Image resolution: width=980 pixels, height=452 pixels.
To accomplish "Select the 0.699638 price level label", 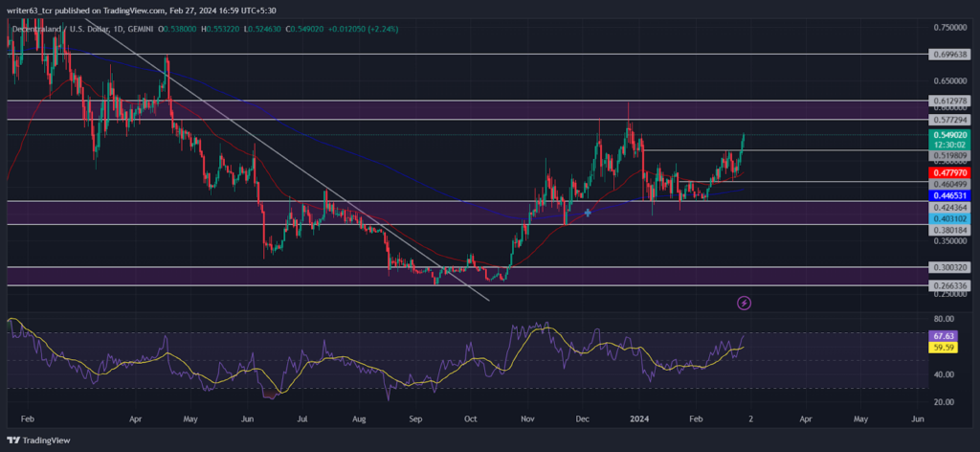I will [950, 55].
